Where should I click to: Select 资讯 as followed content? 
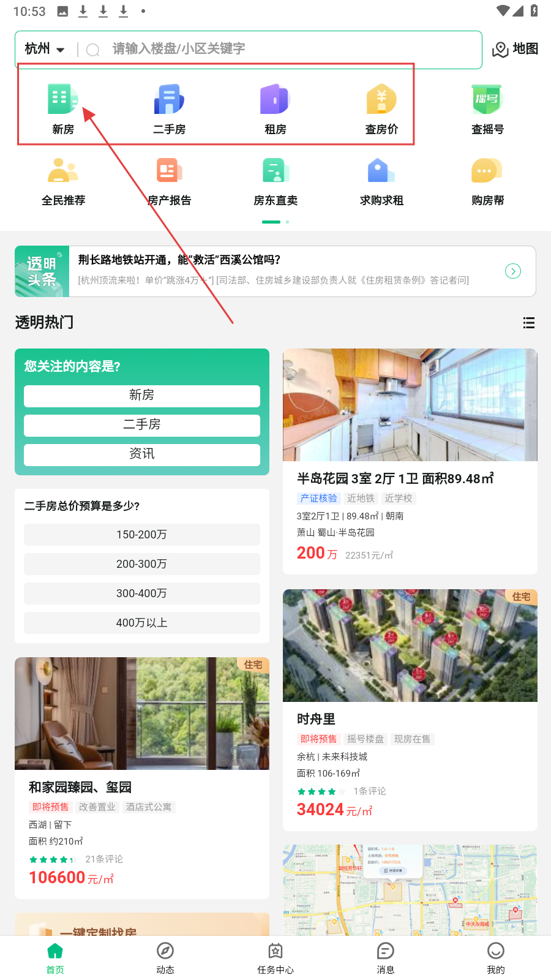click(x=142, y=454)
